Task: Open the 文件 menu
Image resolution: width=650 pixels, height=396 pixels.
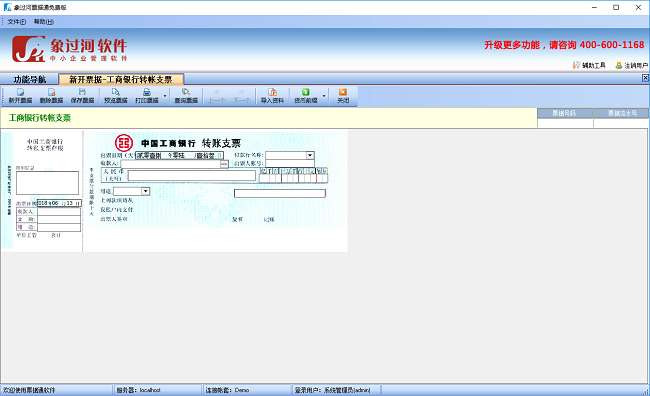Action: 16,22
